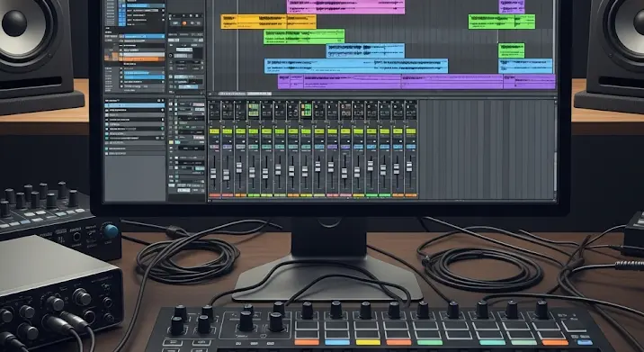Click the leftmost button in the transport row
This screenshot has width=644, height=352.
(x=175, y=23)
